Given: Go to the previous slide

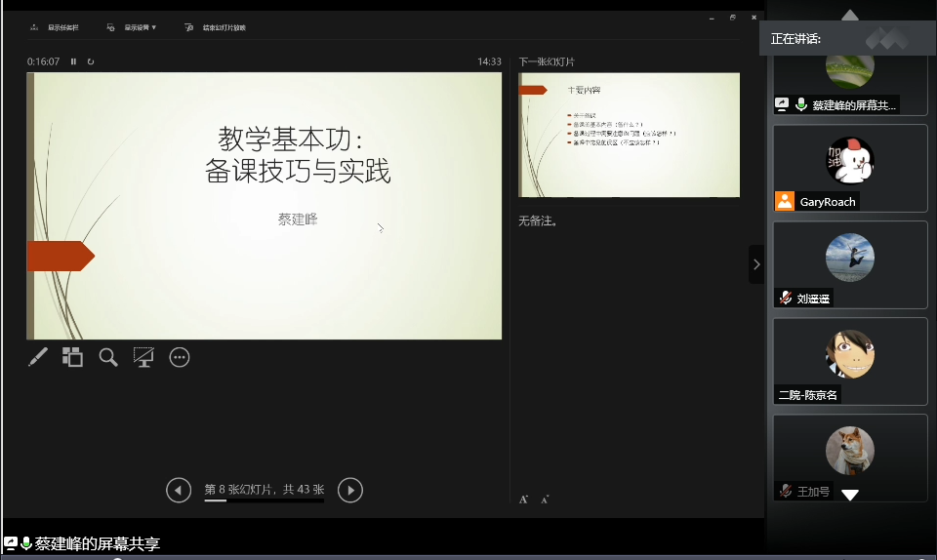Looking at the screenshot, I should [x=178, y=490].
